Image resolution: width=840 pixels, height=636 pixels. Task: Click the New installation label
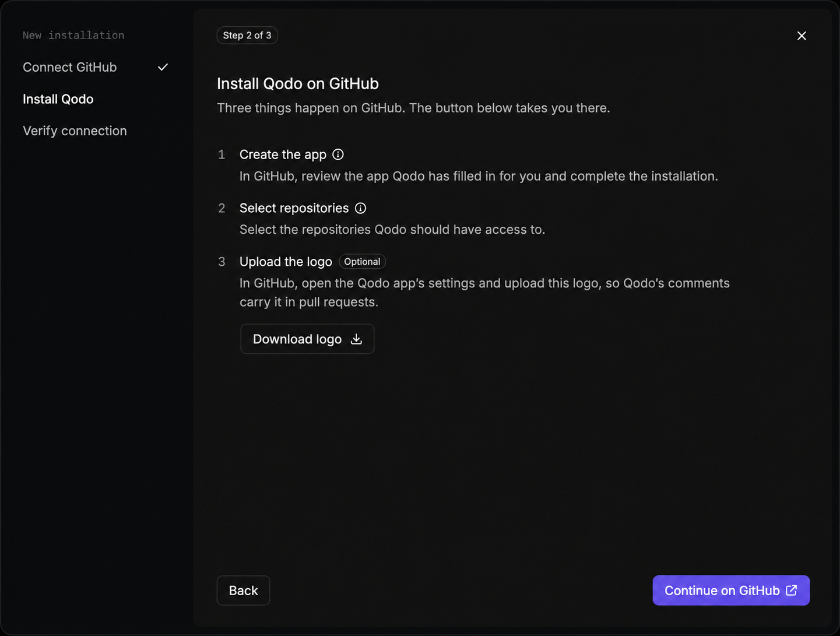click(73, 35)
